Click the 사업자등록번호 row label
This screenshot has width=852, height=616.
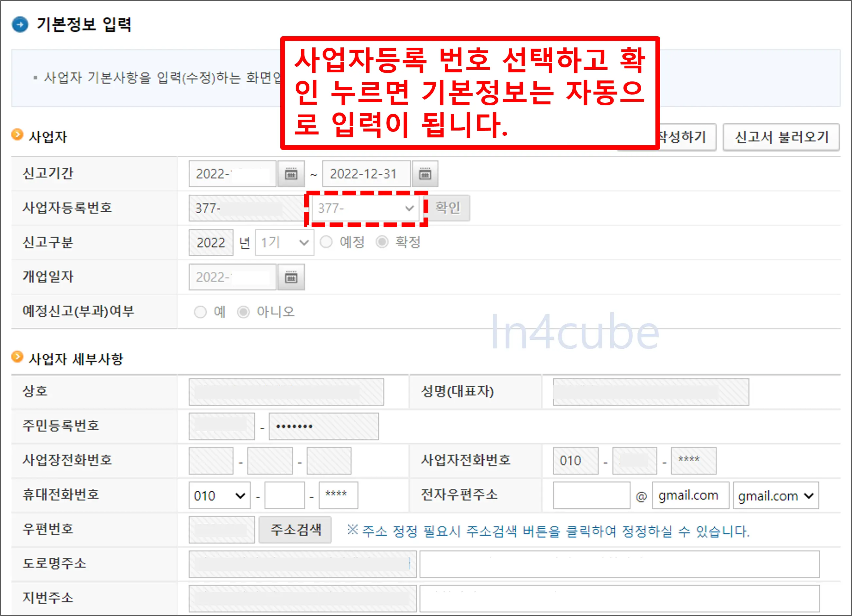click(67, 208)
